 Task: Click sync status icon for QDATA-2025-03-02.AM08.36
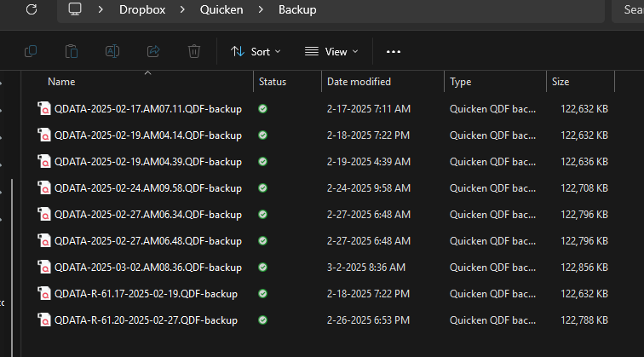263,268
